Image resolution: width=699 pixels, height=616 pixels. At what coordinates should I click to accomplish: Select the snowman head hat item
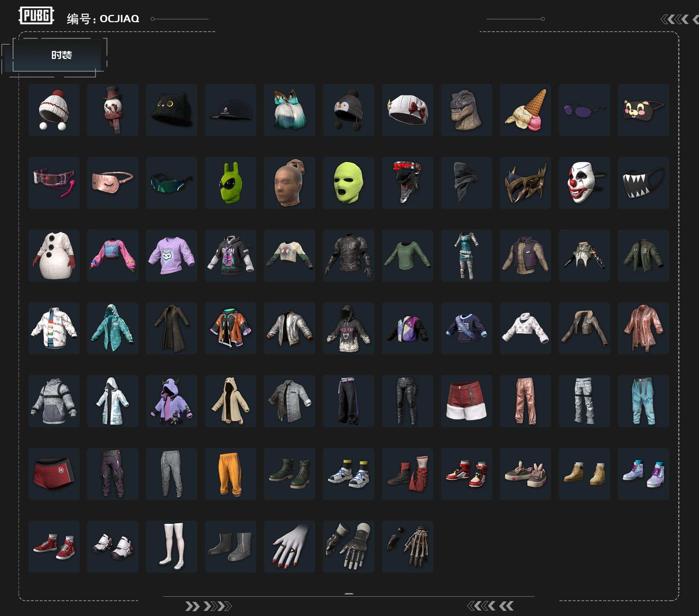click(x=112, y=110)
